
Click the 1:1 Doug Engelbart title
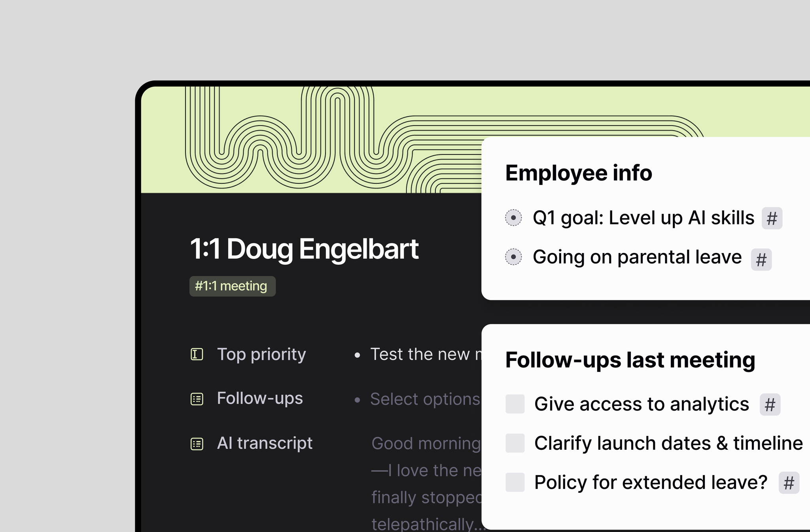coord(304,249)
